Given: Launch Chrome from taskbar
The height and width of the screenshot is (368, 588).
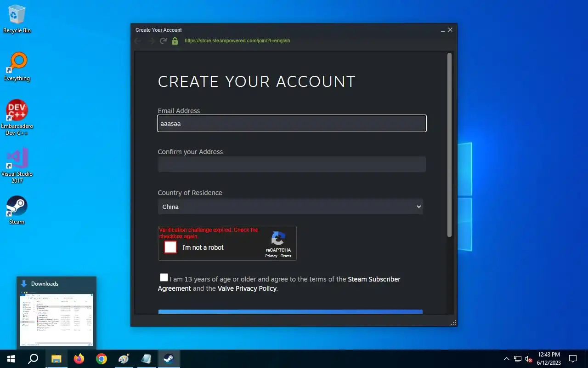Looking at the screenshot, I should (x=102, y=359).
